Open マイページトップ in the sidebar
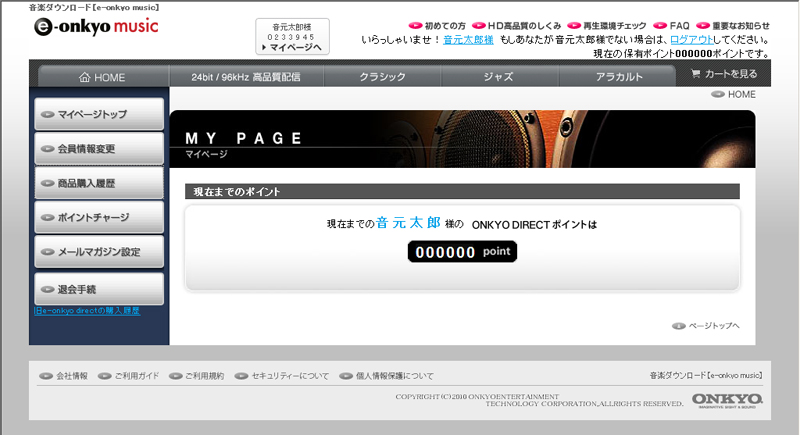This screenshot has height=435, width=800. pos(99,114)
